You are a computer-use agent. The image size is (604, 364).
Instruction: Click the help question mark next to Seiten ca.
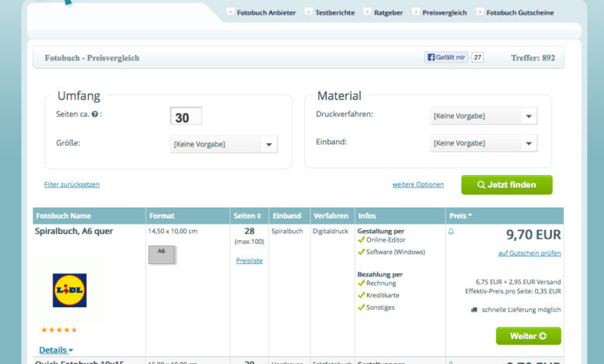click(x=94, y=115)
